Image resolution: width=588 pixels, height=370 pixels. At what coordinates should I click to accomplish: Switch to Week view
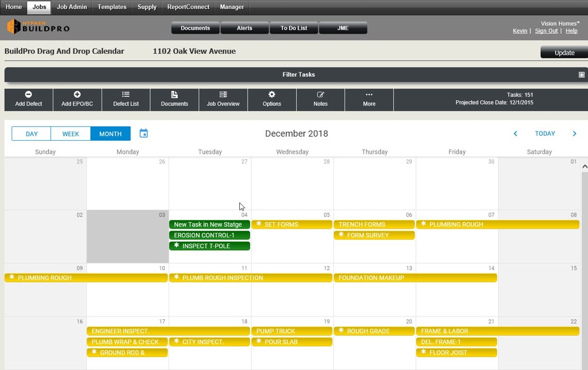(71, 133)
